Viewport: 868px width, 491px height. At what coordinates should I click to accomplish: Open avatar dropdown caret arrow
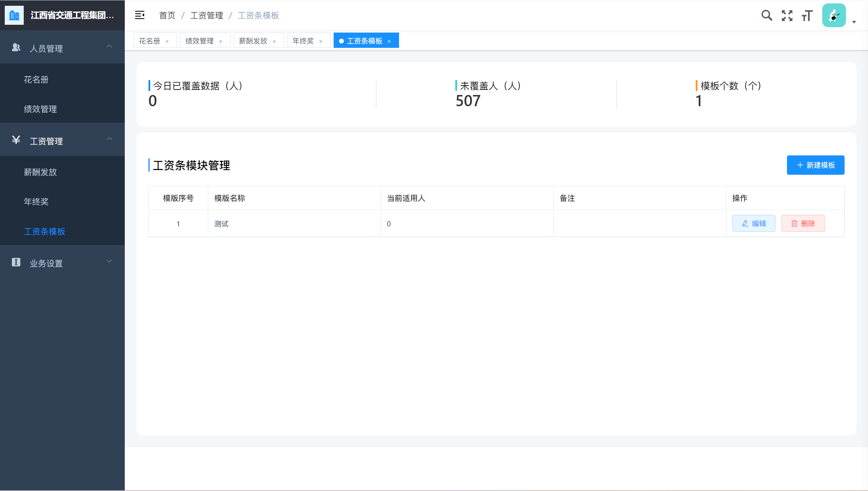point(854,22)
